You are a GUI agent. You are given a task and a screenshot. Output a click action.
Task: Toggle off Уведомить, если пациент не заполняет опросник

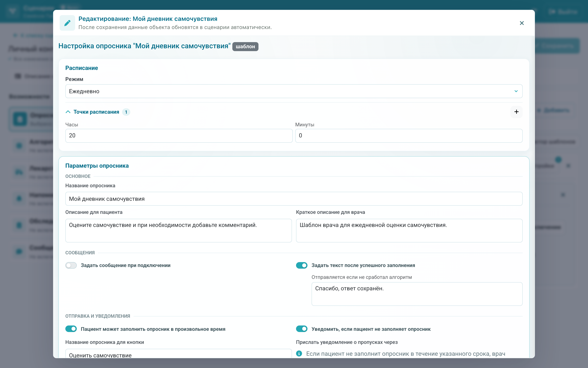[302, 329]
